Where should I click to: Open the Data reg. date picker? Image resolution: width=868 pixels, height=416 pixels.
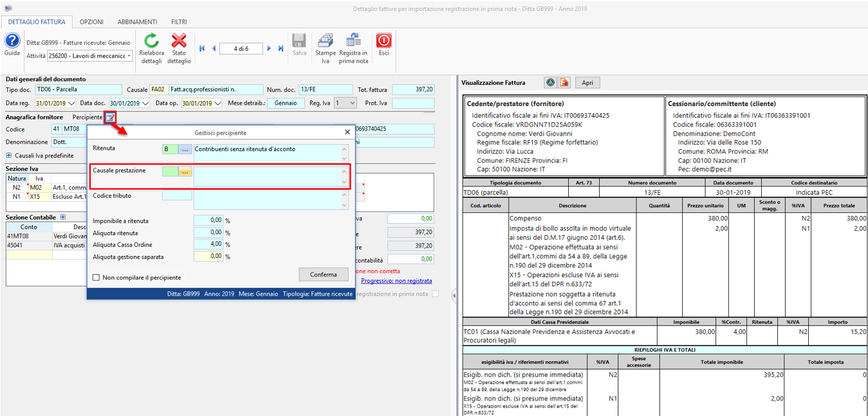tap(71, 103)
